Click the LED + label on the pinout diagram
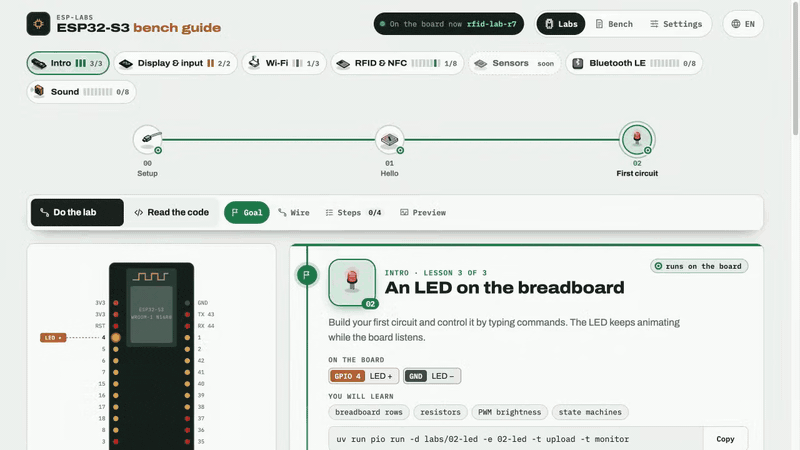Image resolution: width=800 pixels, height=450 pixels. pyautogui.click(x=53, y=338)
